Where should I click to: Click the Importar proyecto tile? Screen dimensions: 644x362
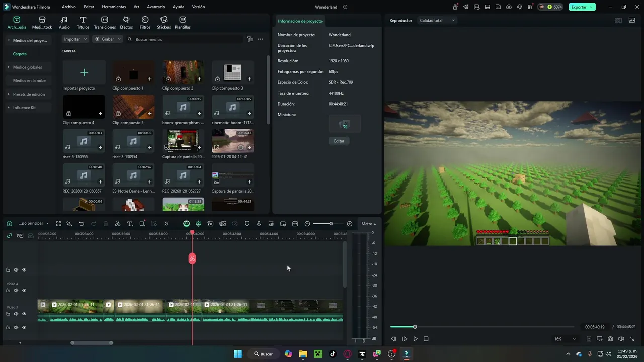coord(84,73)
